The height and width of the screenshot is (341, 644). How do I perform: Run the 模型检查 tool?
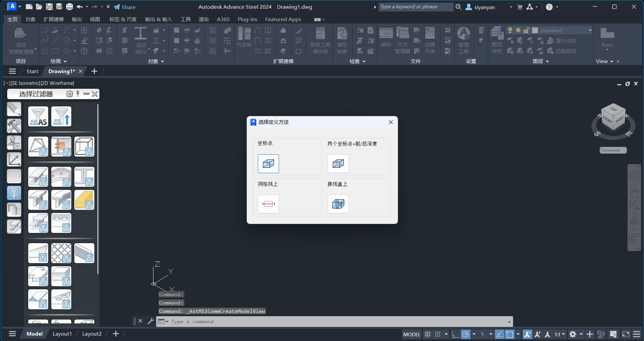coord(342,41)
